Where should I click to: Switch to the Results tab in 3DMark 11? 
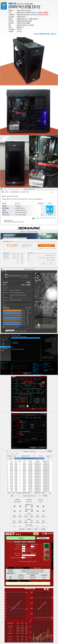(16, 238)
